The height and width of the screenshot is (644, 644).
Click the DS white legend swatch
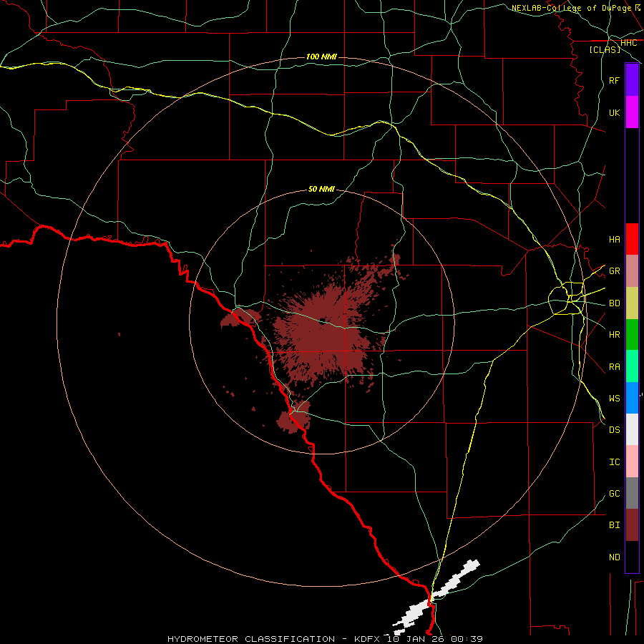point(632,429)
